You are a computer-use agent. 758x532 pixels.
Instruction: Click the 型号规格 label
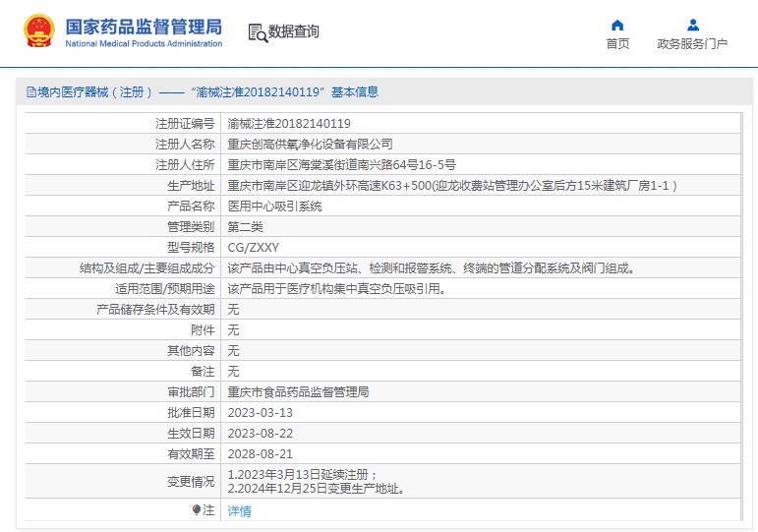pos(191,248)
